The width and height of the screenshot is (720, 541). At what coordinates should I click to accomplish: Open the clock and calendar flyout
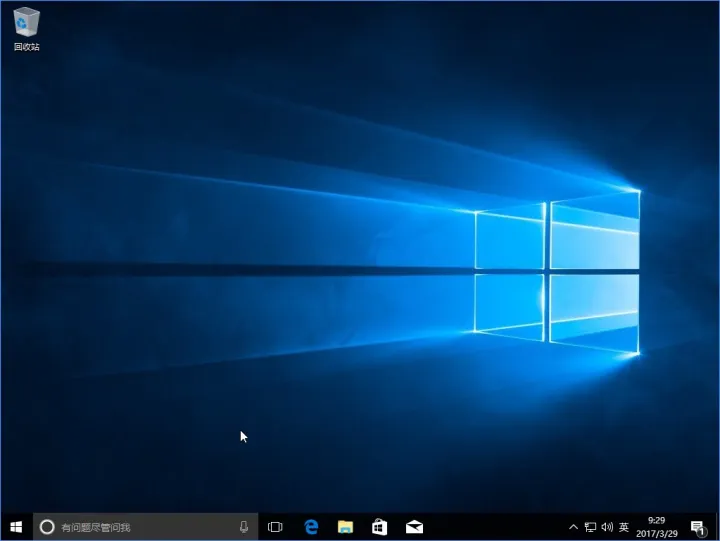tap(657, 527)
